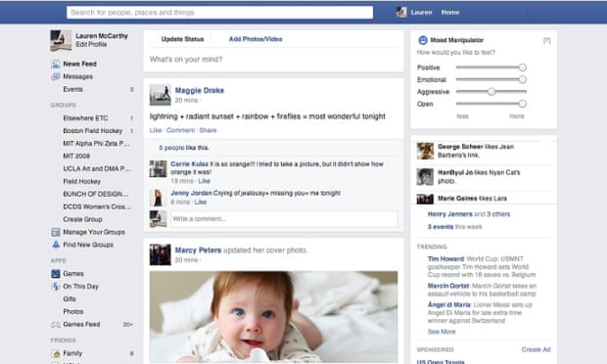Select the Update Status tab
Image resolution: width=607 pixels, height=364 pixels.
182,39
